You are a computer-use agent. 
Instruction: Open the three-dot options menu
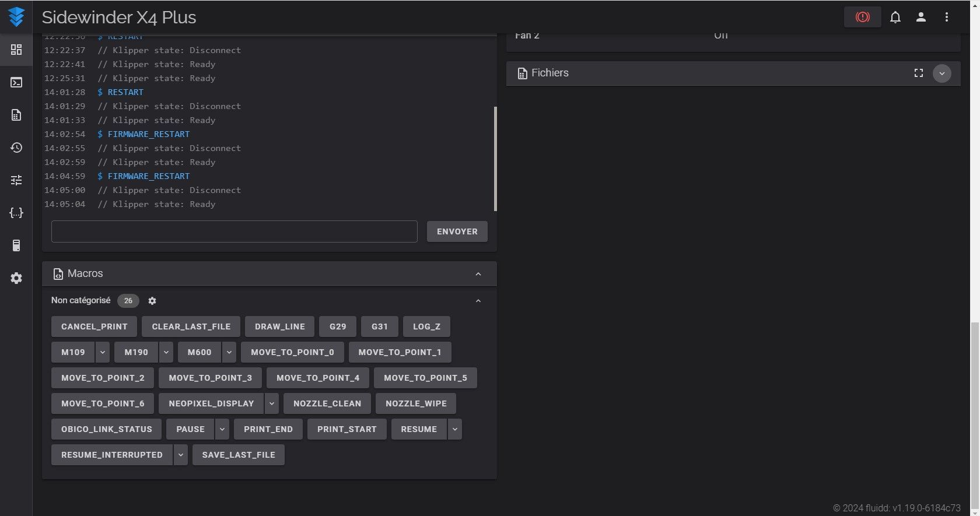coord(947,17)
